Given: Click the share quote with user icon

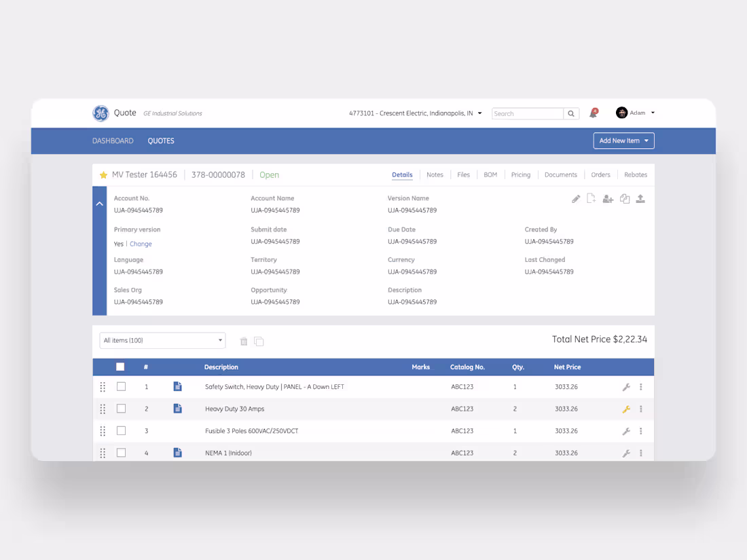Looking at the screenshot, I should tap(608, 198).
